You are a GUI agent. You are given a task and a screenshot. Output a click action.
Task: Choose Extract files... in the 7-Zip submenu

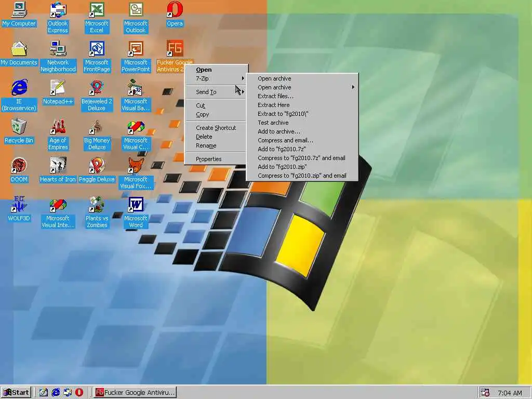click(302, 96)
